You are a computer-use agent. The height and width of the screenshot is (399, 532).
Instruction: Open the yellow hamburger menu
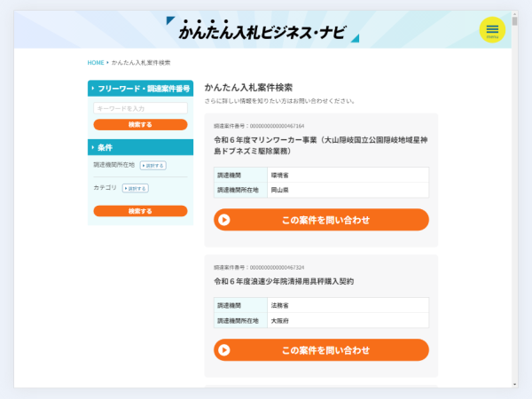492,29
